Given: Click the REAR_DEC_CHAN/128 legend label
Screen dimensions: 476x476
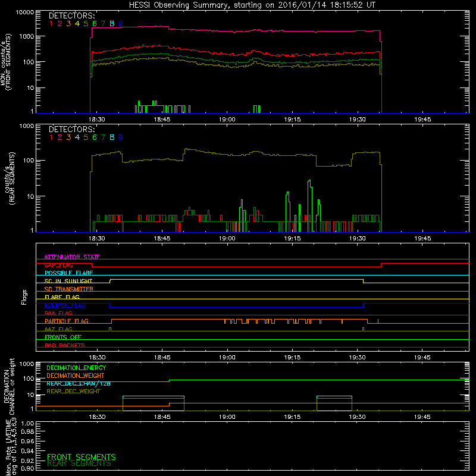Looking at the screenshot, I should 79,383.
